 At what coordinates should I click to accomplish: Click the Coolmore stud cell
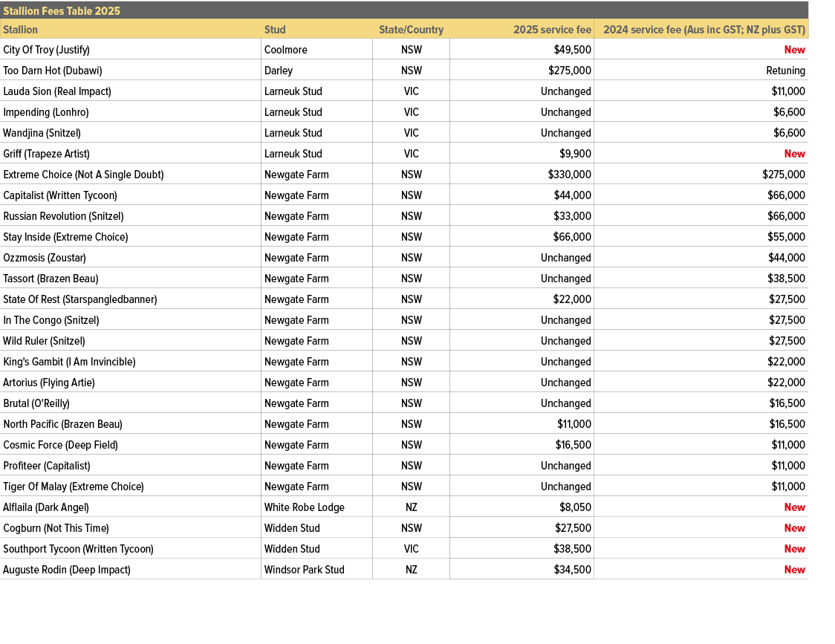285,50
